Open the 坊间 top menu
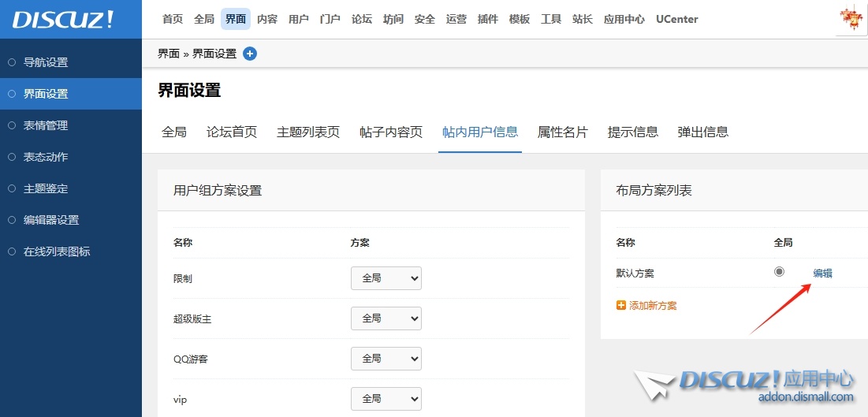This screenshot has width=868, height=417. point(393,20)
